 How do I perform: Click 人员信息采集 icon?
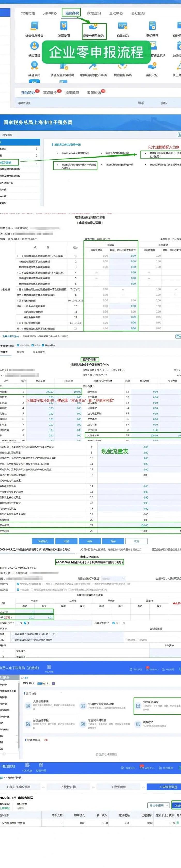[x=28, y=706]
